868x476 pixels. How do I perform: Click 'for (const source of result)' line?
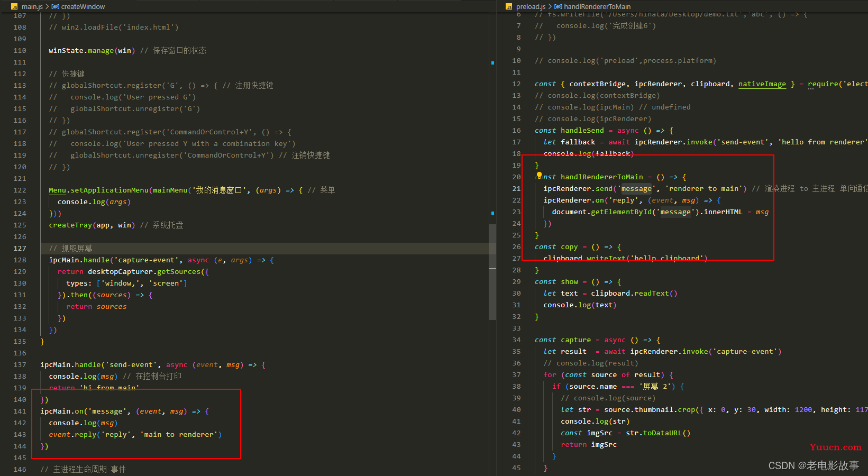608,375
